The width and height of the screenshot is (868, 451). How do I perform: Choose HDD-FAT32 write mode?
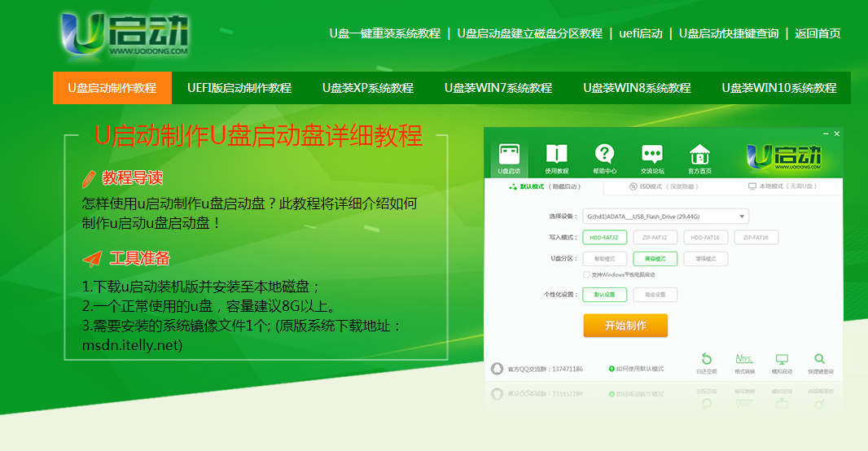point(604,238)
